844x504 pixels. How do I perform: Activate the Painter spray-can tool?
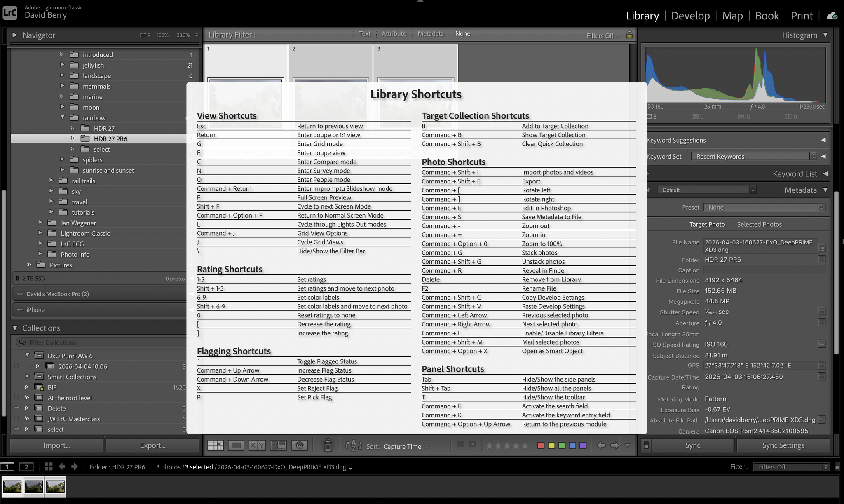pos(328,445)
